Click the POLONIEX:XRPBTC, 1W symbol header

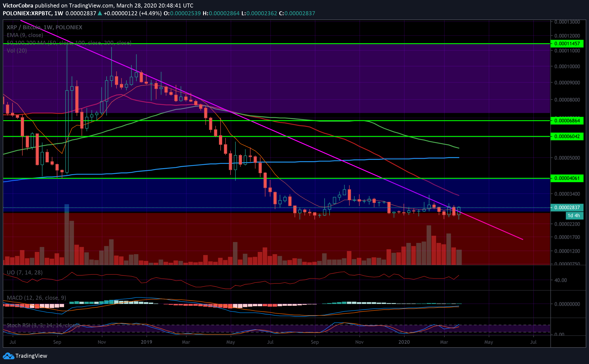[33, 13]
